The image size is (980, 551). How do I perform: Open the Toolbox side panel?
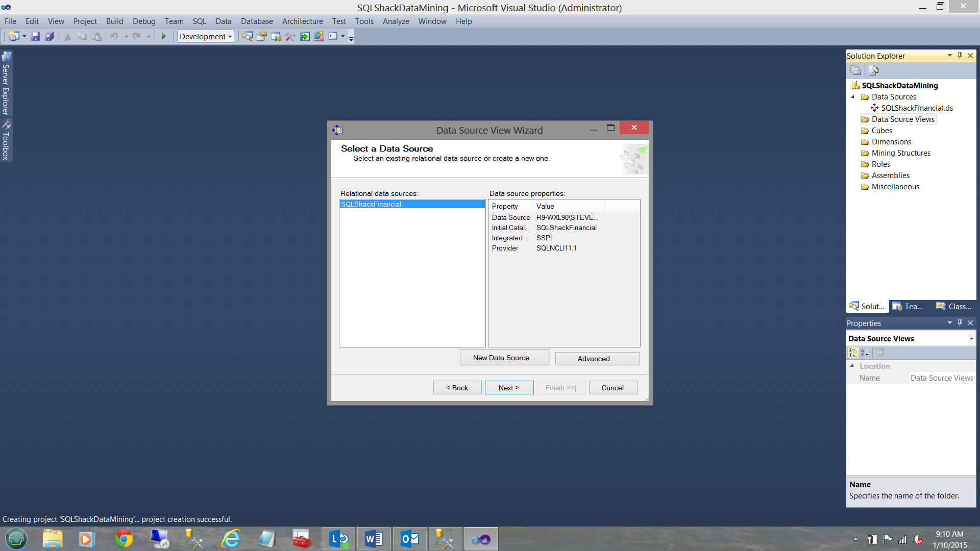[x=6, y=141]
